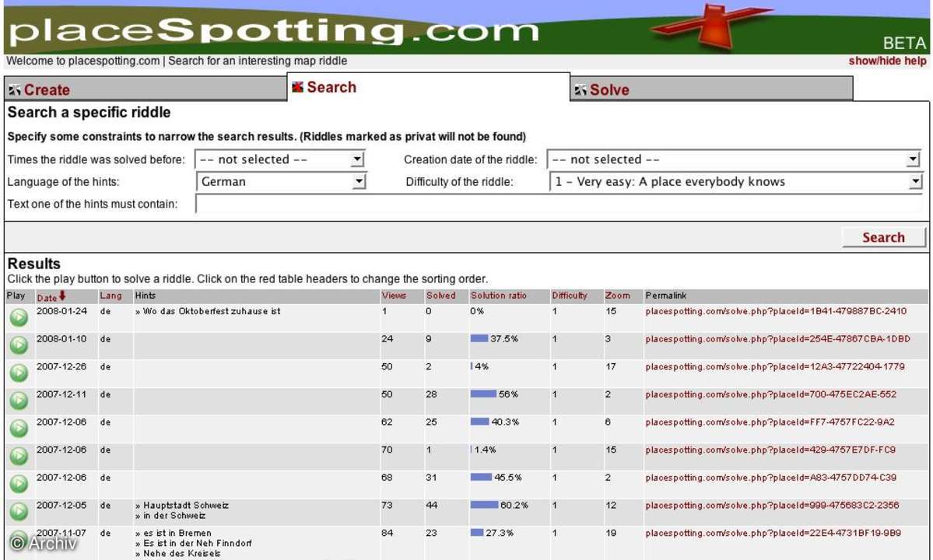Play the 40.3% solution ratio riddle

pos(19,428)
